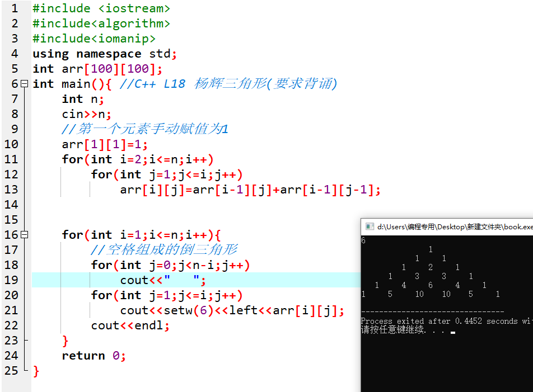The width and height of the screenshot is (533, 392).
Task: Click the #include <iostream> line
Action: [101, 8]
